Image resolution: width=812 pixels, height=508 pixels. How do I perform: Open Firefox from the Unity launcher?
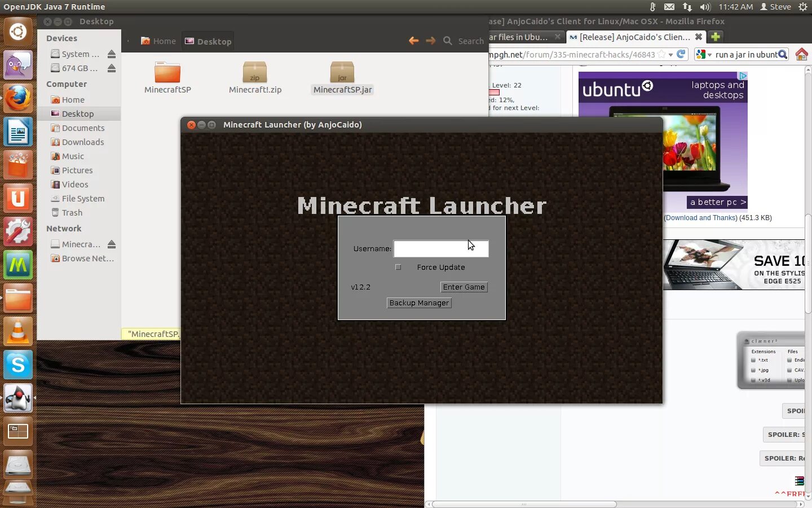18,98
